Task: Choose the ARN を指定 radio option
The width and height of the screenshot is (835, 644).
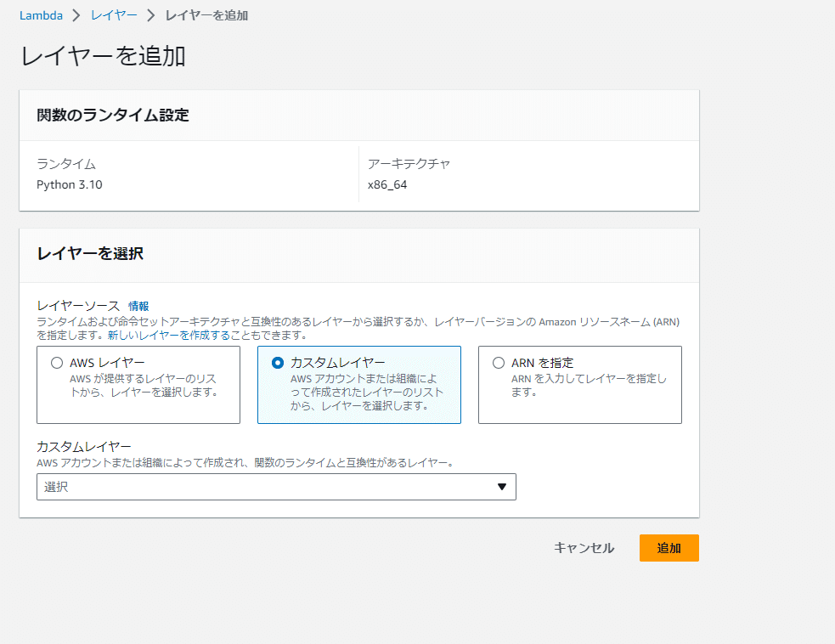Action: 499,363
